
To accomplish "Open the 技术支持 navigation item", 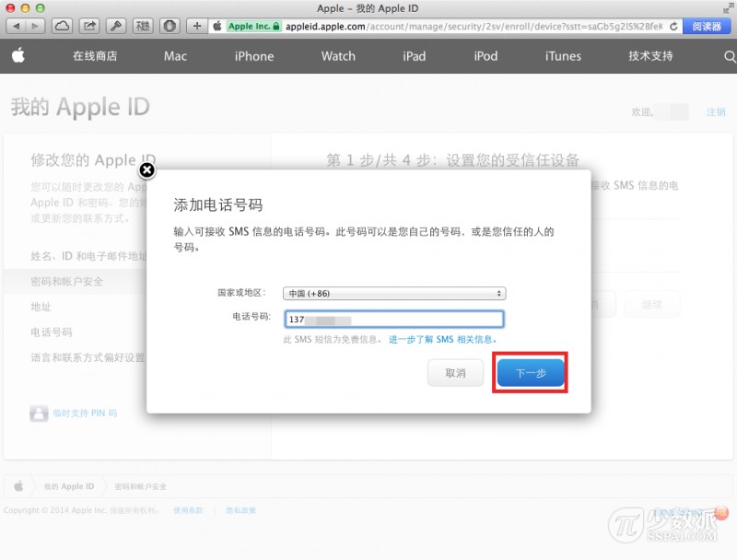I will [x=651, y=56].
